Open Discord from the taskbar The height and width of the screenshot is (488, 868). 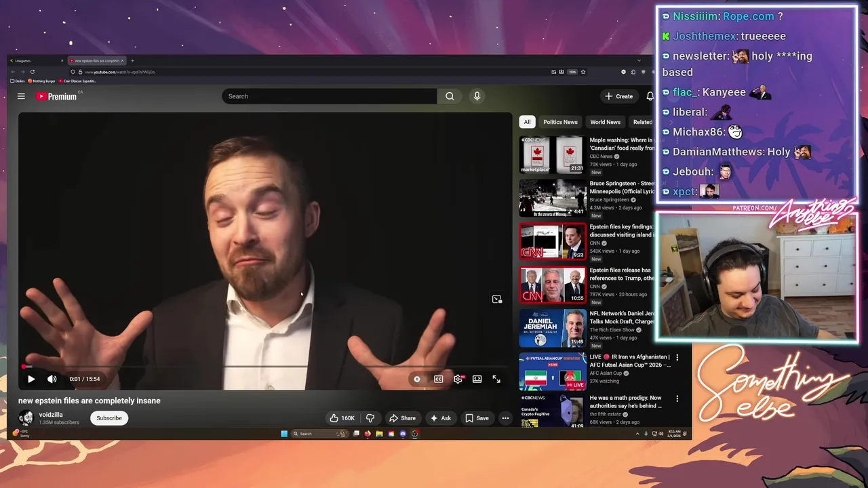(403, 434)
